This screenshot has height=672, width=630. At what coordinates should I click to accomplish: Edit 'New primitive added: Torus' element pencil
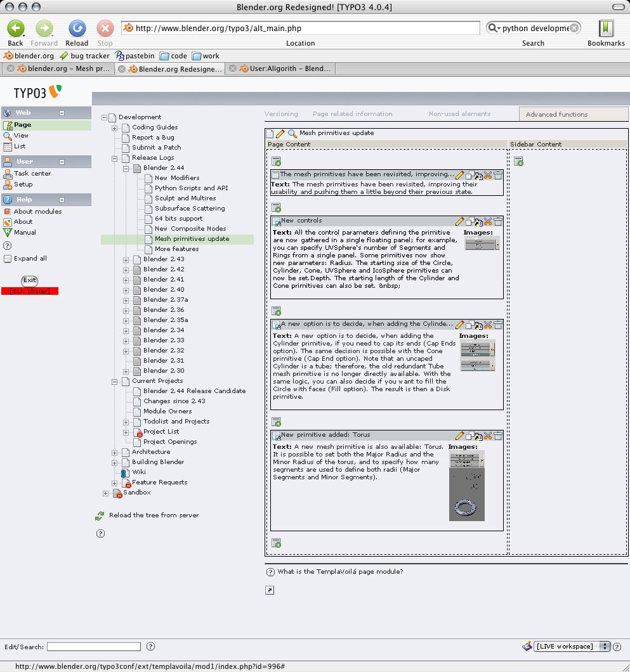click(x=460, y=436)
